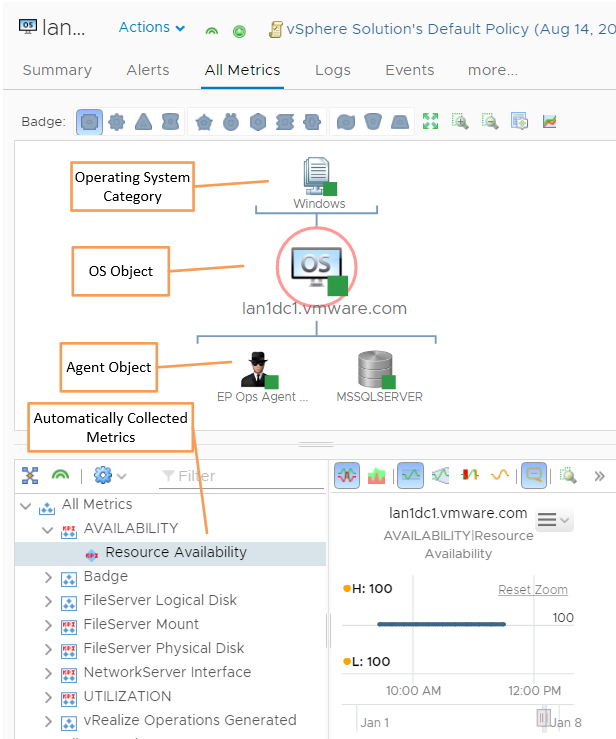The width and height of the screenshot is (616, 739).
Task: Select the trapezoid Density badge icon
Action: pos(400,122)
